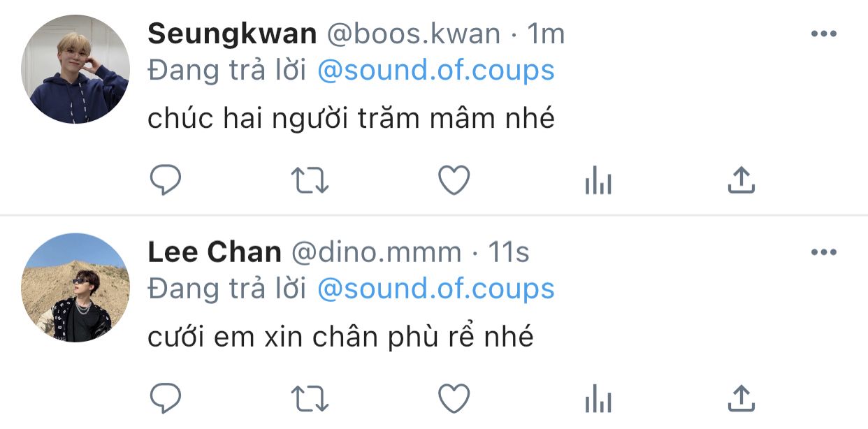
Task: Open @sound.of.coups mention in Seungkwan's reply
Action: (x=436, y=71)
